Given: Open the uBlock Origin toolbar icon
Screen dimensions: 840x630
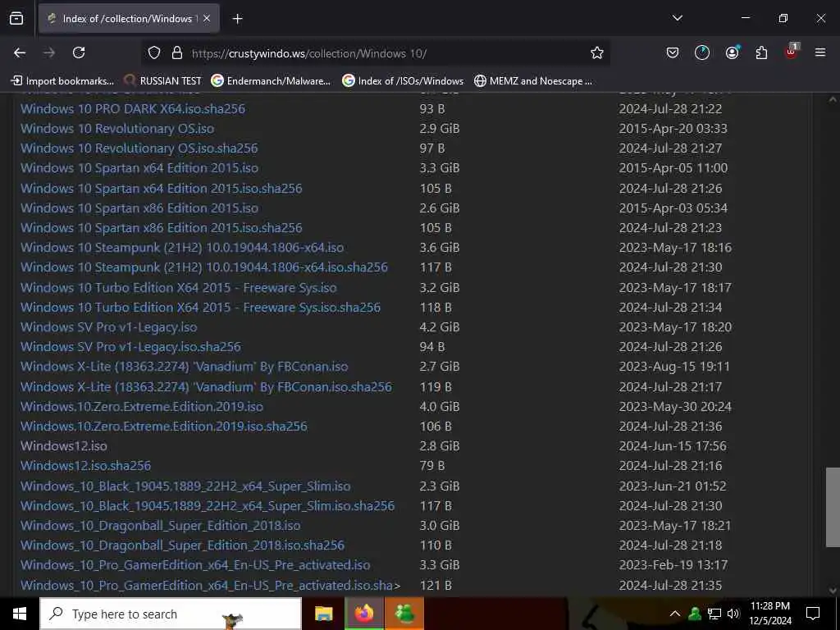Looking at the screenshot, I should tap(792, 52).
